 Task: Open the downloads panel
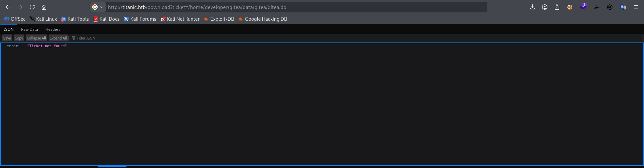532,7
